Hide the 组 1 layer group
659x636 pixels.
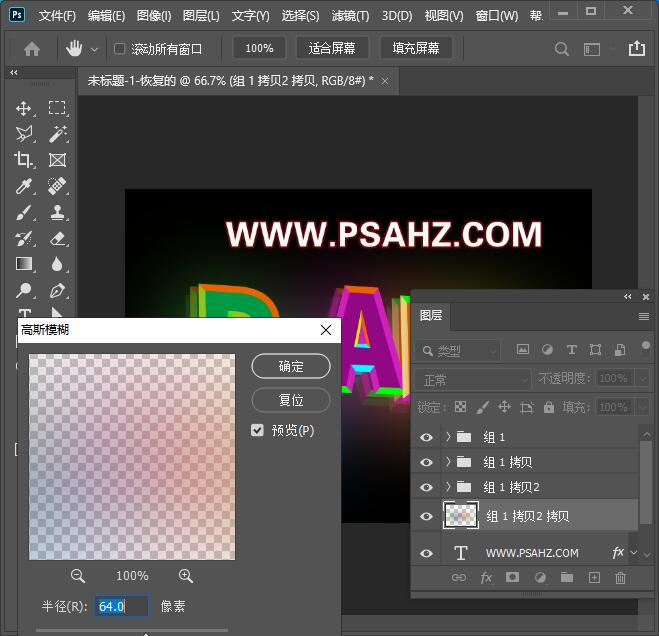[426, 437]
